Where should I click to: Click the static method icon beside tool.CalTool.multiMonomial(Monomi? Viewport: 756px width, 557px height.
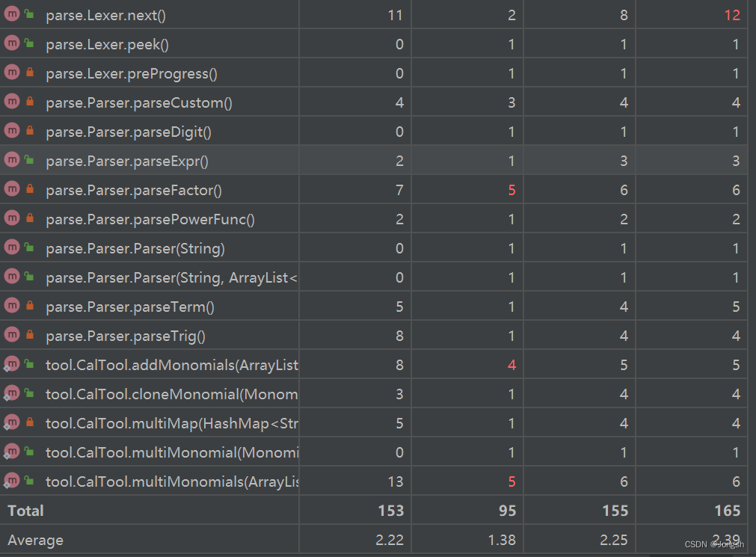pos(11,452)
